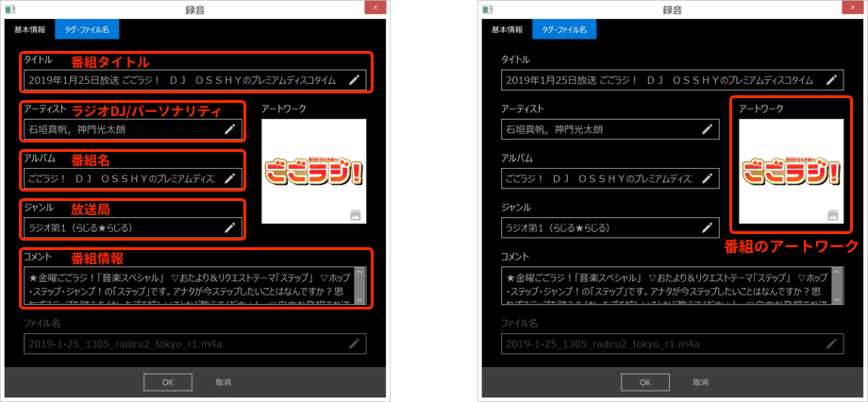Switch to タグ・ファイル名 tab in left window
868x402 pixels.
[87, 29]
